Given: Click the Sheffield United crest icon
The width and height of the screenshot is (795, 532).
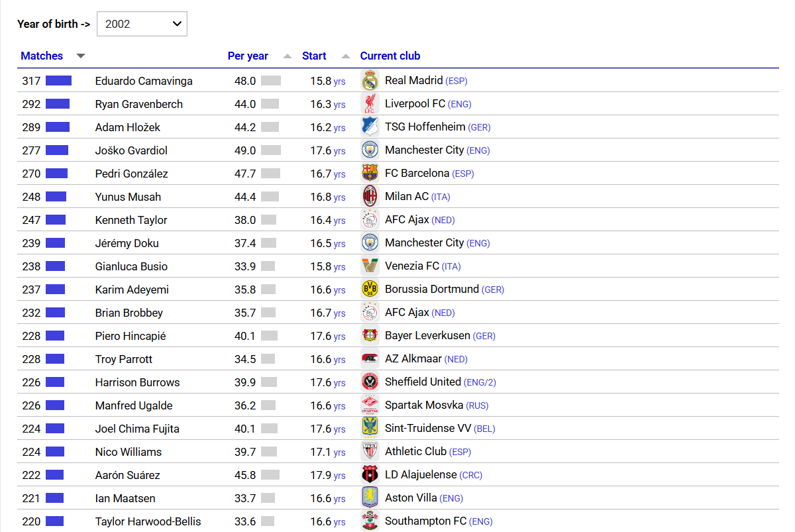Looking at the screenshot, I should click(x=370, y=382).
